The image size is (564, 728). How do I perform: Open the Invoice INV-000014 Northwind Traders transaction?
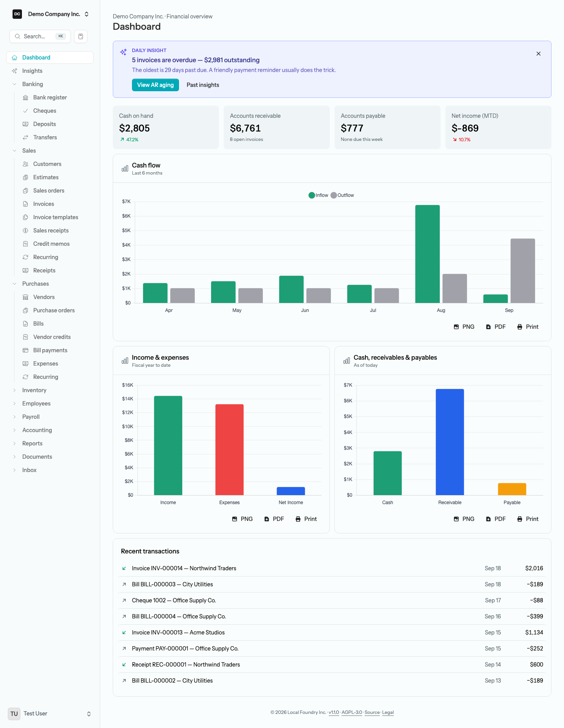tap(332, 568)
